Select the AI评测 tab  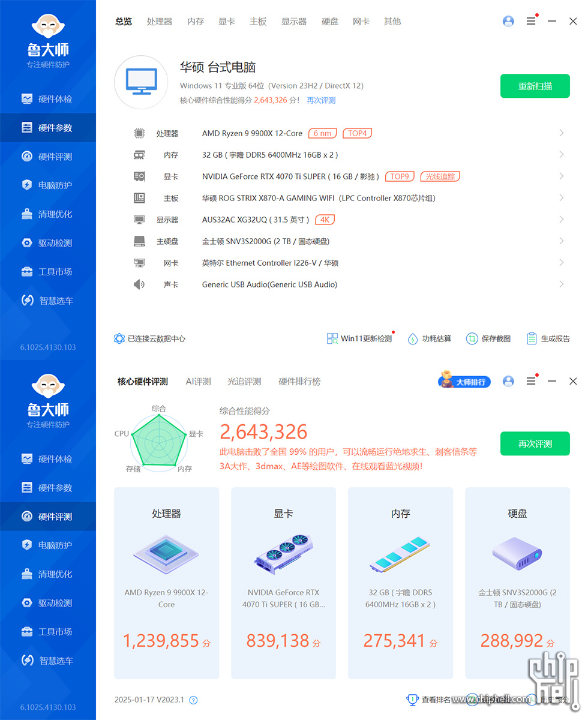(199, 382)
